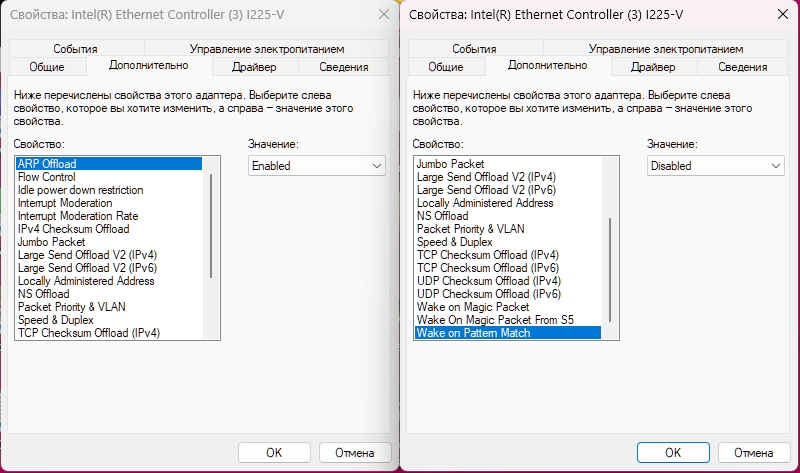Open Сведения tab in right window
The width and height of the screenshot is (800, 473).
click(742, 67)
